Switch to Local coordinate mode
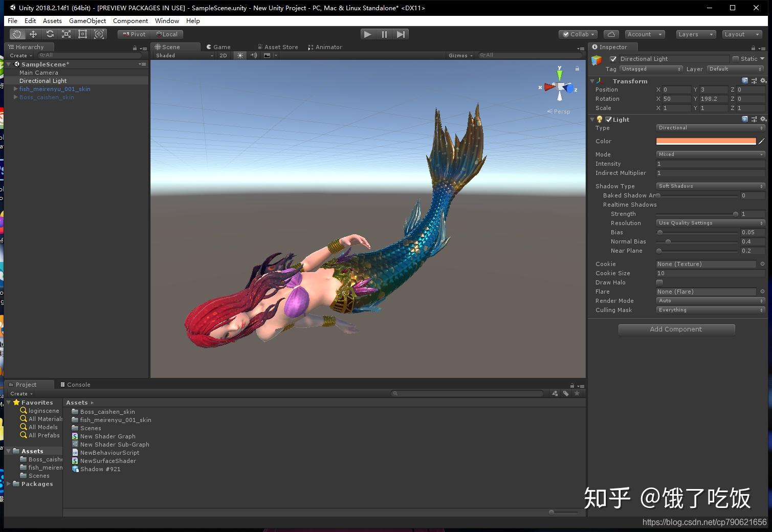Screen dimensions: 772x532 pos(167,34)
